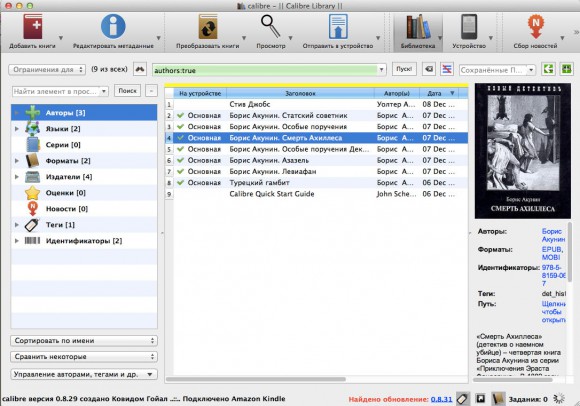Open the 0.8.31 update link
The width and height of the screenshot is (580, 406).
pyautogui.click(x=441, y=399)
